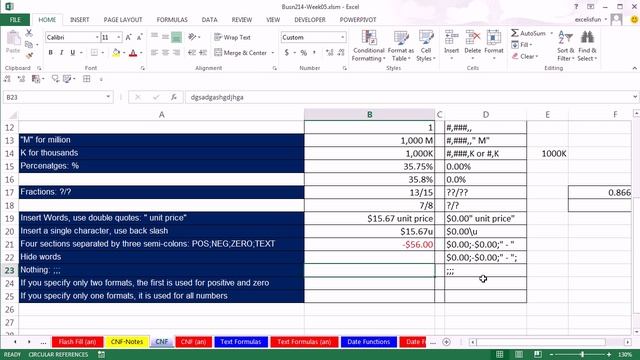Click the Increase Indent icon
The width and height of the screenshot is (640, 360).
(203, 53)
